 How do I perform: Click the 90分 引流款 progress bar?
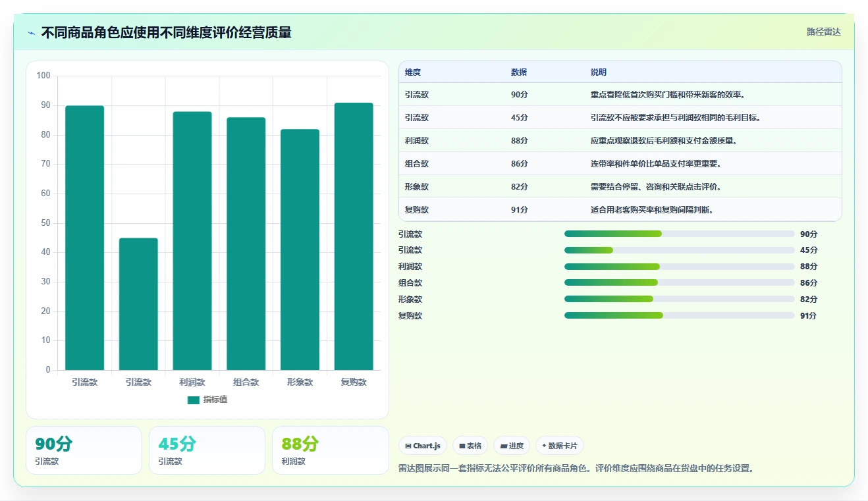[x=679, y=234]
